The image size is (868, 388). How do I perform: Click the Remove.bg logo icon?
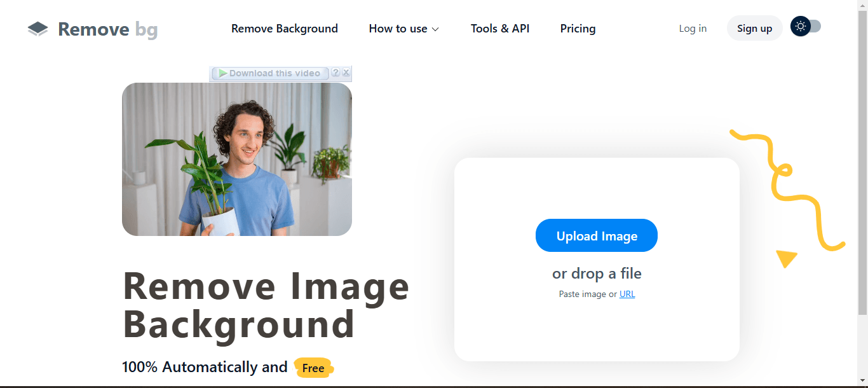coord(37,28)
